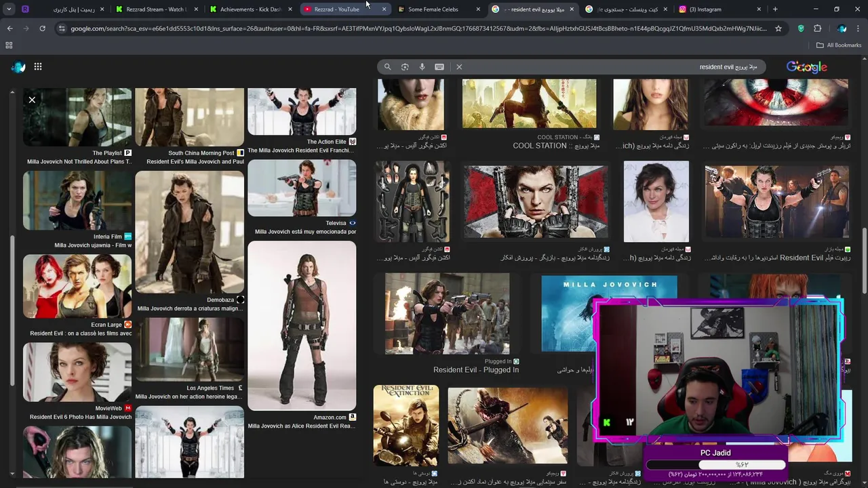Click the magnifier search icon in Google search bar
This screenshot has height=488, width=868.
click(x=387, y=67)
